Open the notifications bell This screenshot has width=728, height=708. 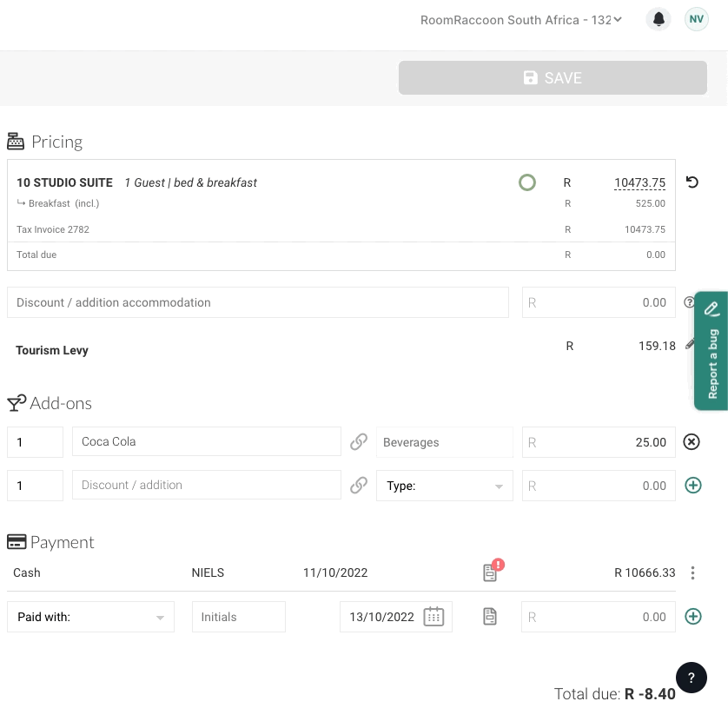[659, 19]
